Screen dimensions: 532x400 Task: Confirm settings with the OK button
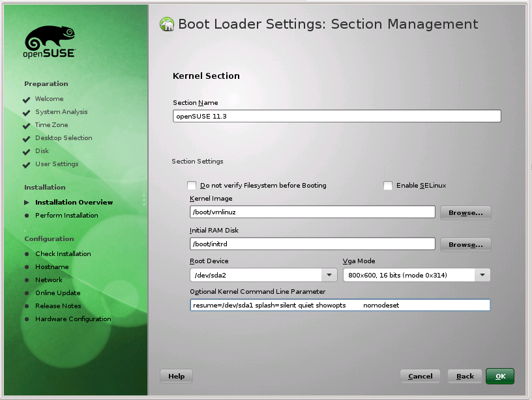(x=500, y=377)
